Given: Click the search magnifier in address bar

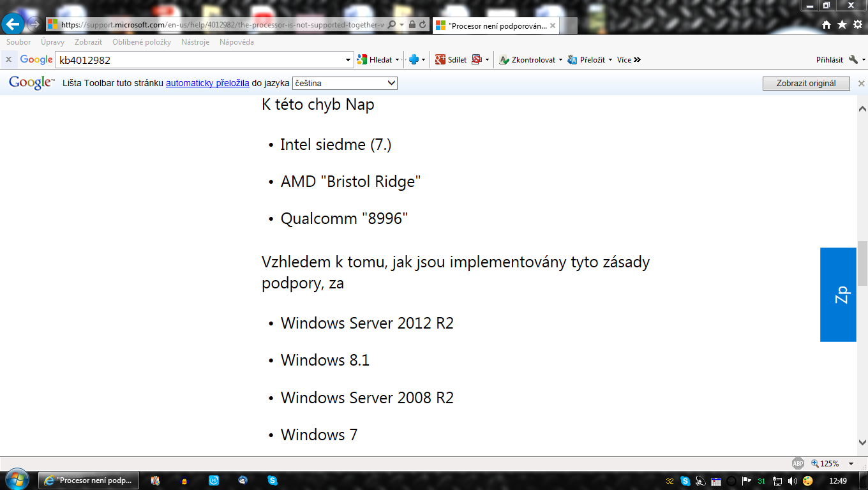Looking at the screenshot, I should click(x=392, y=24).
